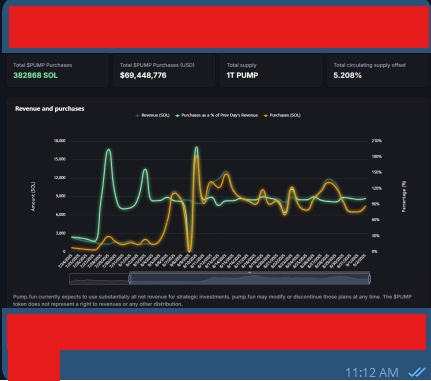Viewport: 431px width, 381px height.
Task: Toggle the Purchases (SOL) legend series
Action: point(282,115)
